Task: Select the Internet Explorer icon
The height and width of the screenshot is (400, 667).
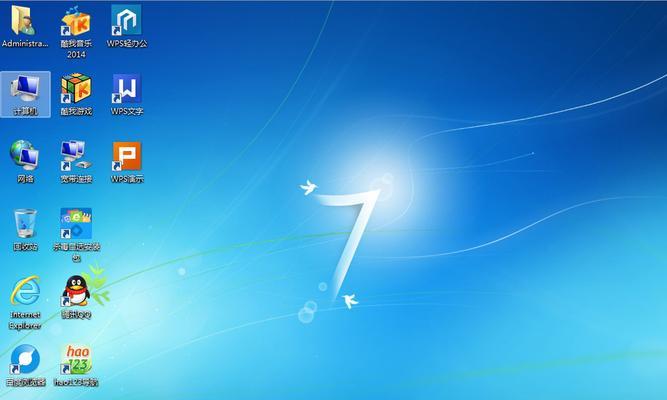Action: point(25,291)
